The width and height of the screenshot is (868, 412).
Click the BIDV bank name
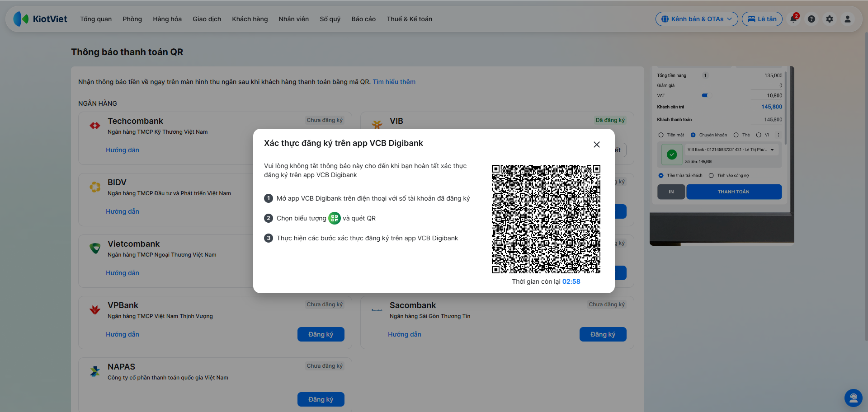117,183
